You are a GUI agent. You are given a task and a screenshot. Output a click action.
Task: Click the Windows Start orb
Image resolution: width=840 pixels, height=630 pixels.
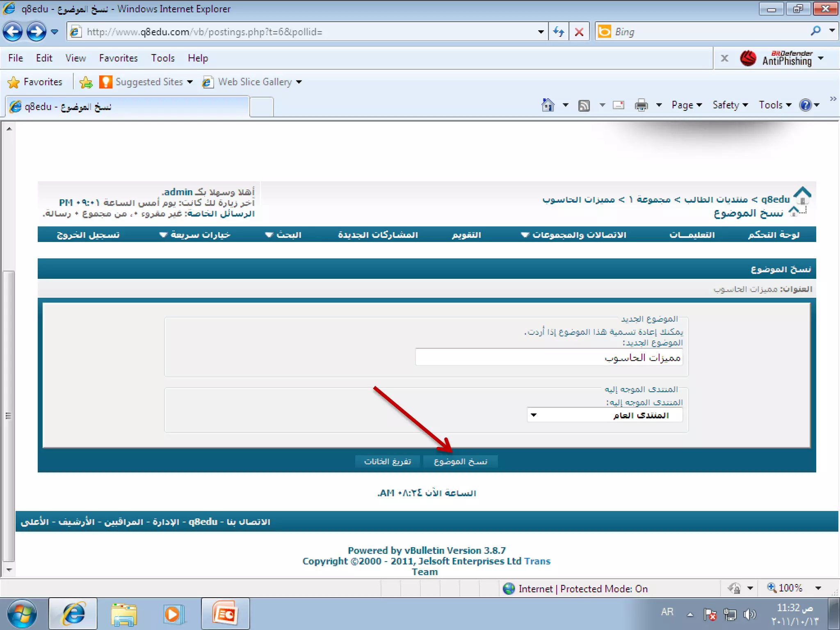point(22,614)
